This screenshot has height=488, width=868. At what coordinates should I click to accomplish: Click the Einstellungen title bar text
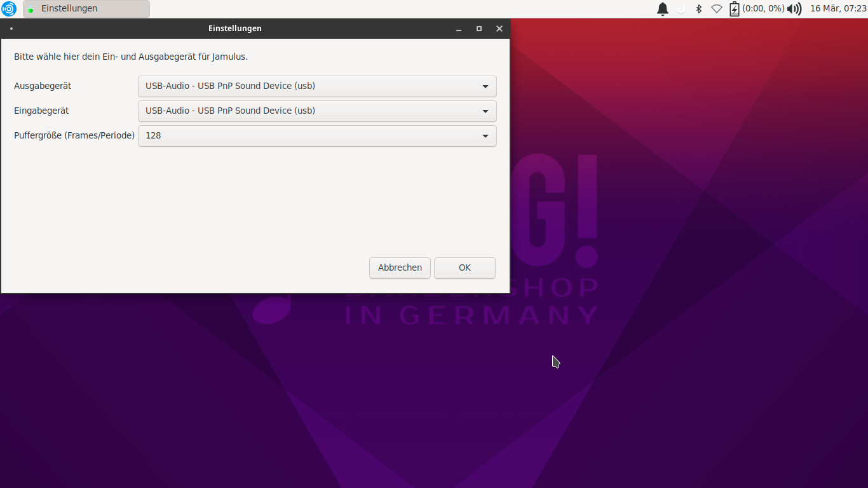pos(235,29)
